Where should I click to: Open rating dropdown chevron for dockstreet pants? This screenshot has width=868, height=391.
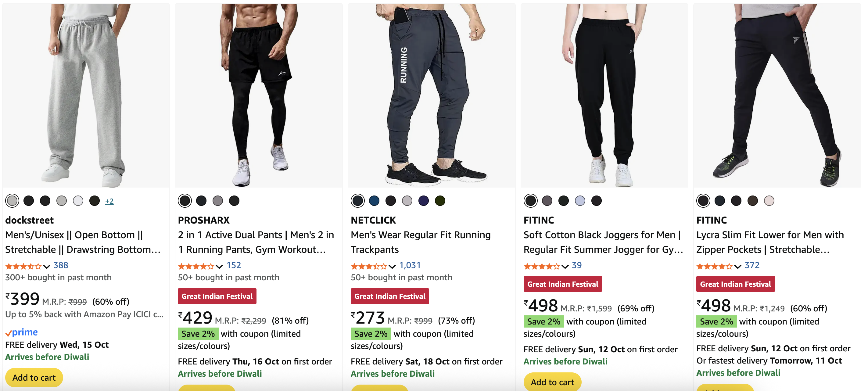coord(47,266)
